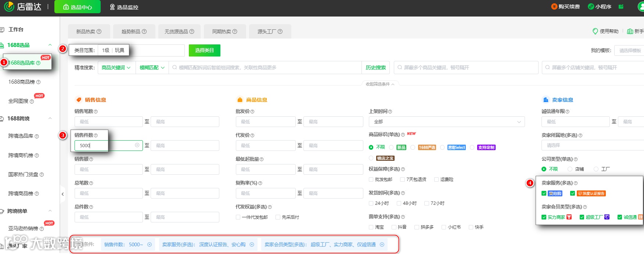Image resolution: width=644 pixels, height=254 pixels.
Task: Check the 一件代发包邮 checkbox
Action: pos(238,217)
